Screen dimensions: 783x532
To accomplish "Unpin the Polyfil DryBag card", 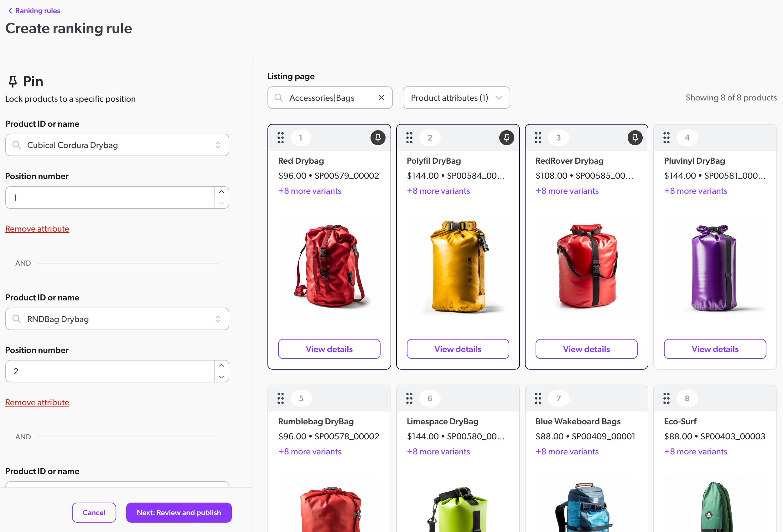I will pos(506,137).
